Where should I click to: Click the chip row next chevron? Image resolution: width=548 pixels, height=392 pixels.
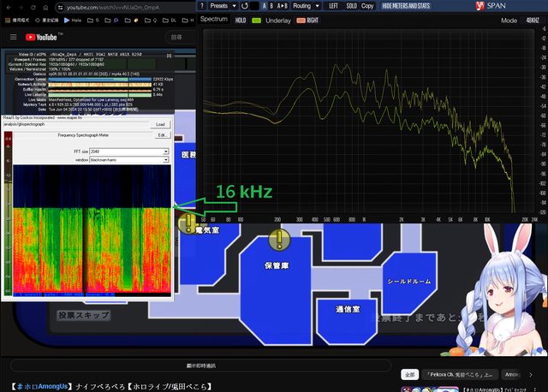tap(531, 375)
